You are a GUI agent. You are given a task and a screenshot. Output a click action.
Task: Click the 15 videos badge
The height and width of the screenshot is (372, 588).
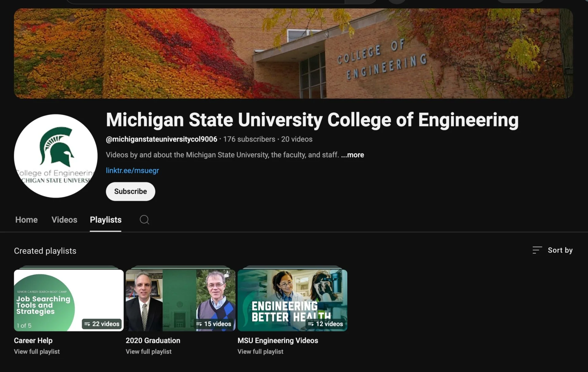[x=214, y=324]
